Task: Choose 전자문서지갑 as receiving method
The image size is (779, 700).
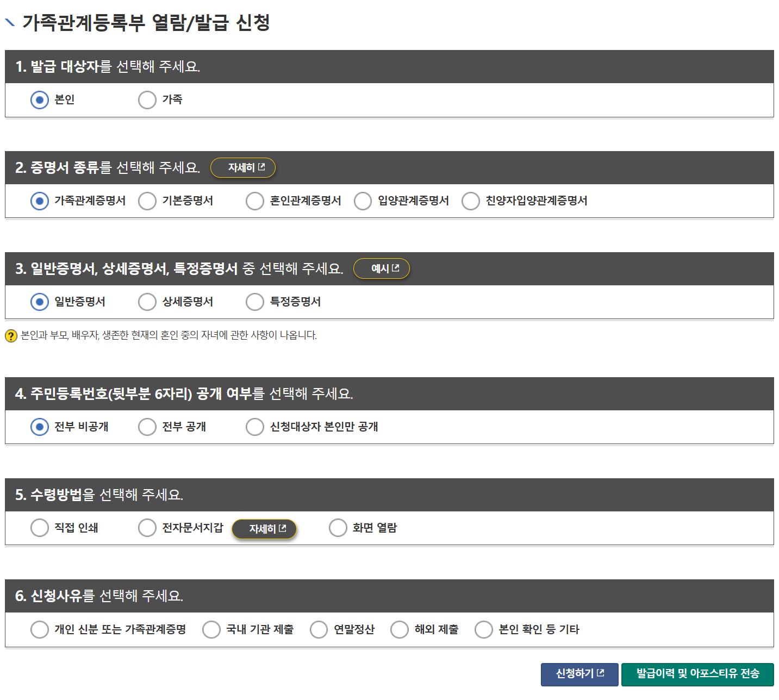Action: point(147,527)
